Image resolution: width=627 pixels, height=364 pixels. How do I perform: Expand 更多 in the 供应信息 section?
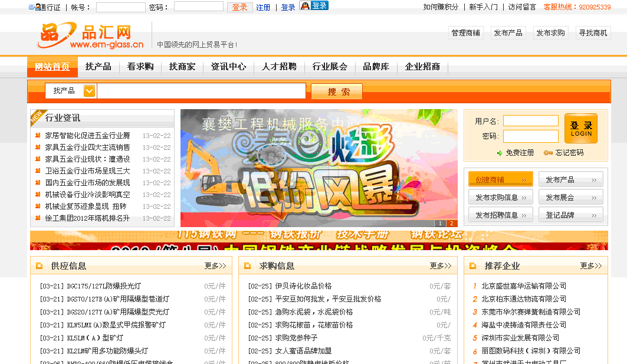tap(215, 266)
